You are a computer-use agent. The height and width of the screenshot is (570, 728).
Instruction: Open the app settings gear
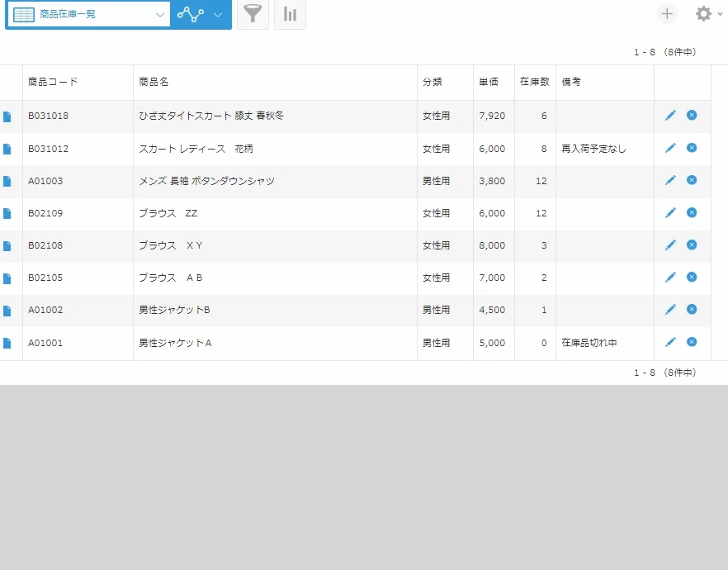(703, 14)
